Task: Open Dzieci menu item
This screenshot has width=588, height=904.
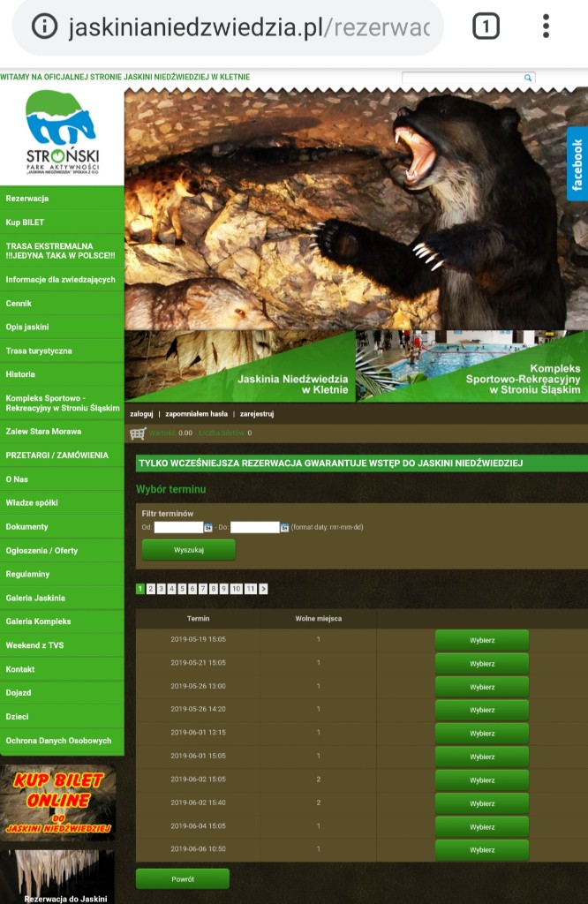Action: coord(62,717)
